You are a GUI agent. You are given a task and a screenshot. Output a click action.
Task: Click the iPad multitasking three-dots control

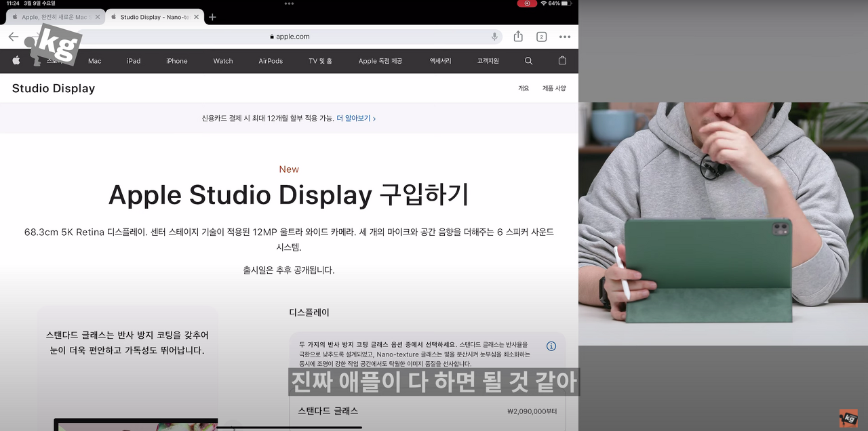point(290,3)
